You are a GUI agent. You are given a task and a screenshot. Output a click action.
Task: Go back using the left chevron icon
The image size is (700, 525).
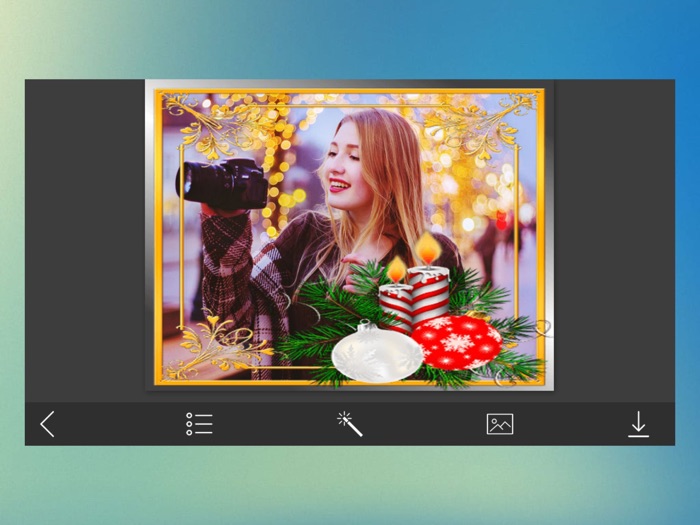(x=47, y=424)
